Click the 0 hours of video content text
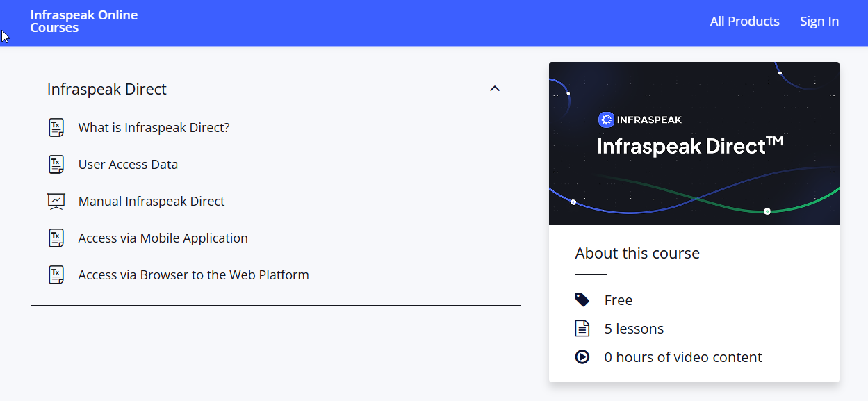Image resolution: width=868 pixels, height=401 pixels. coord(683,357)
